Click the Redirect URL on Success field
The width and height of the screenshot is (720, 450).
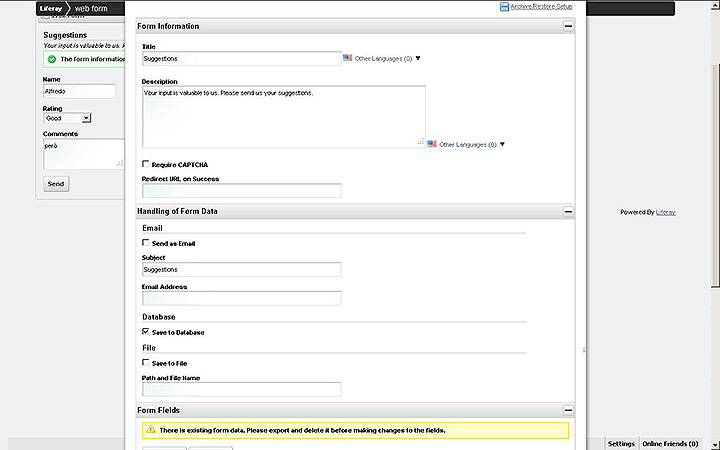point(242,191)
